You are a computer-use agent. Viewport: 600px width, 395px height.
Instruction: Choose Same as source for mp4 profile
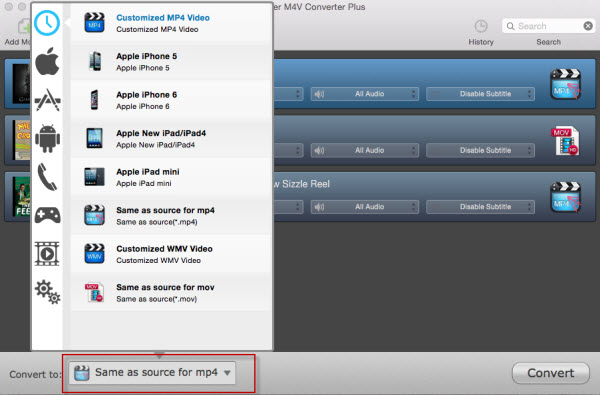point(171,215)
